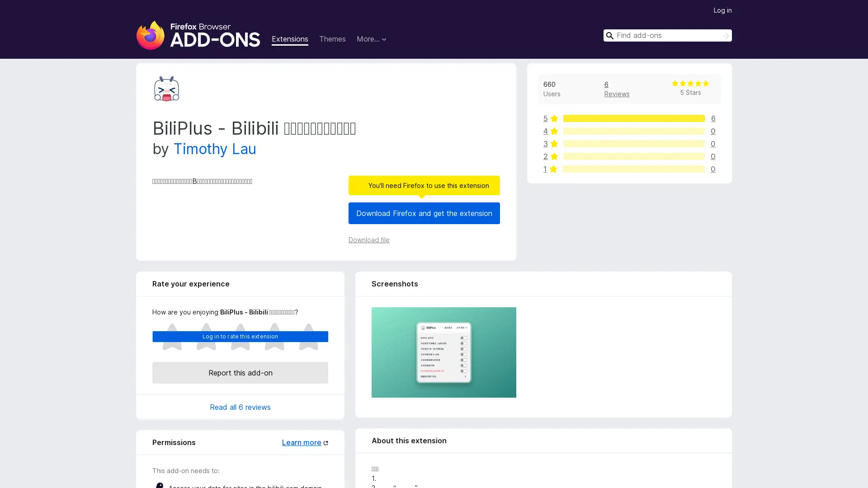Click Download Firefox and get the extension
Image resolution: width=868 pixels, height=488 pixels.
[x=424, y=213]
